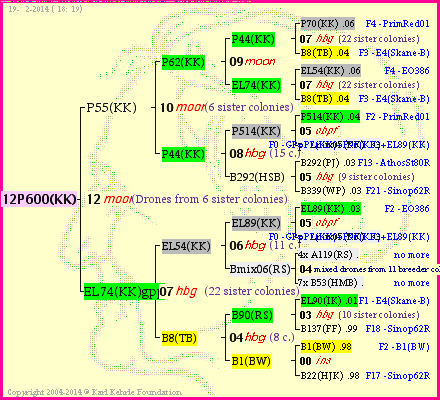Click '04 mixed drones from 11 breeder' text

point(369,269)
